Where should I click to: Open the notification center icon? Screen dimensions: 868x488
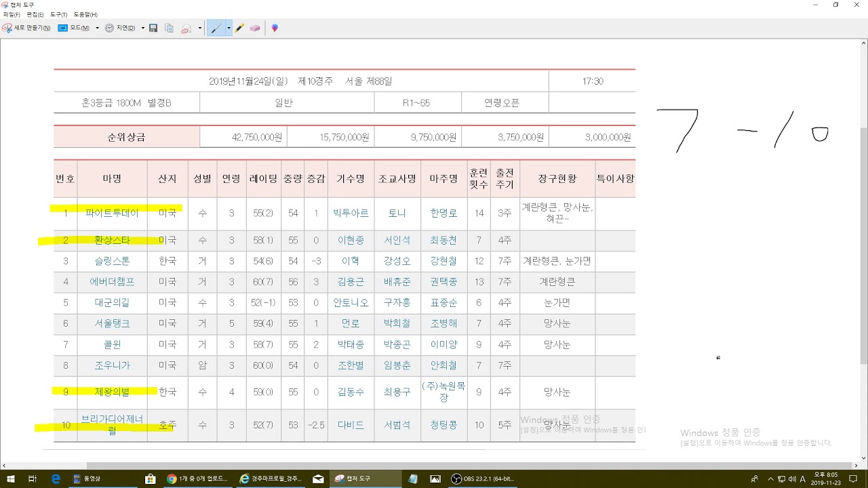(x=853, y=479)
